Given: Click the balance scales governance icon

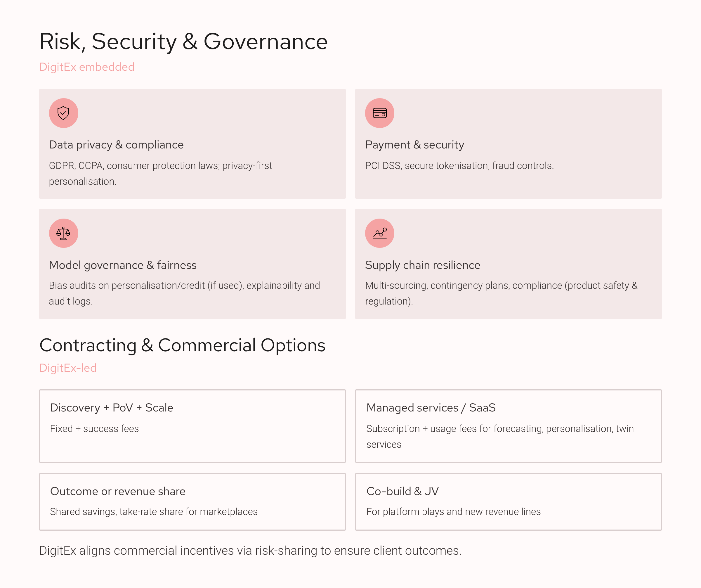Looking at the screenshot, I should pos(63,233).
